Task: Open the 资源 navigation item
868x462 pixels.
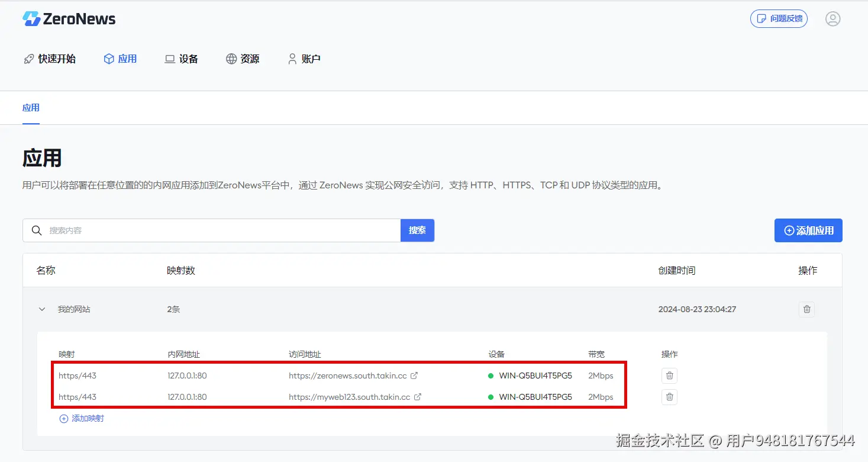Action: coord(243,59)
